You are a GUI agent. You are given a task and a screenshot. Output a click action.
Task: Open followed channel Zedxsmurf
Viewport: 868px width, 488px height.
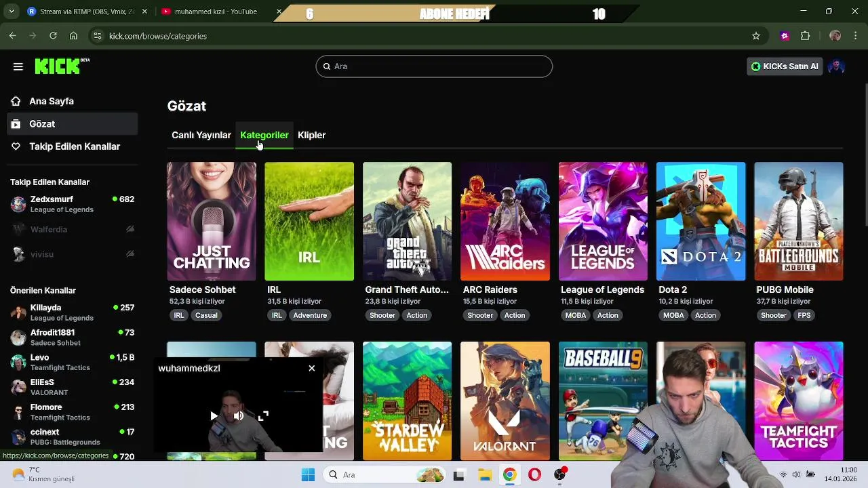[72, 204]
